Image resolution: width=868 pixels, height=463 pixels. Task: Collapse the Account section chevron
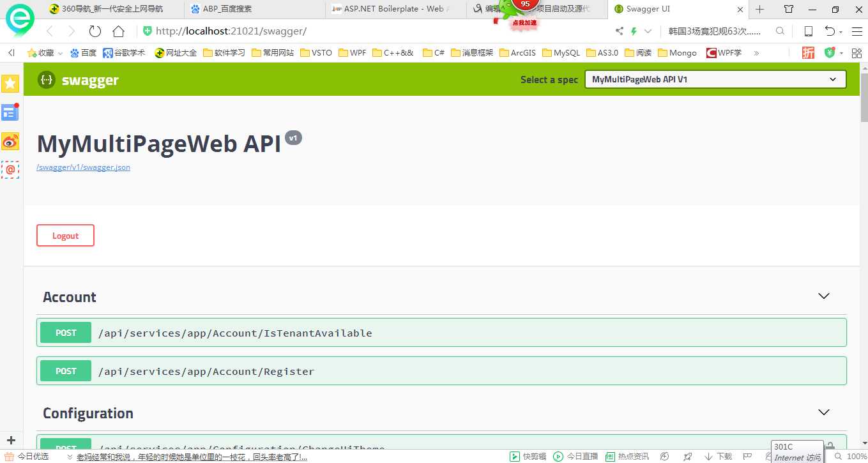pyautogui.click(x=824, y=296)
